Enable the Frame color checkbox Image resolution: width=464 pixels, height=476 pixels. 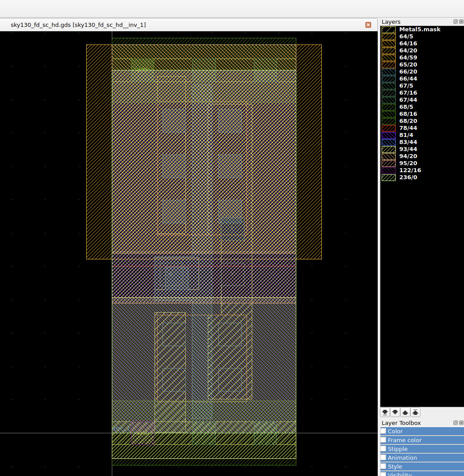383,440
